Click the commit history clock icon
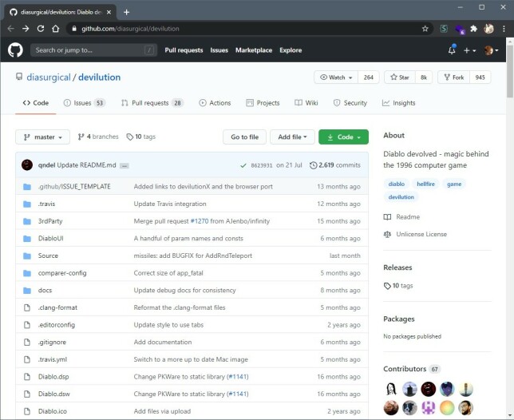Image resolution: width=514 pixels, height=420 pixels. click(314, 165)
